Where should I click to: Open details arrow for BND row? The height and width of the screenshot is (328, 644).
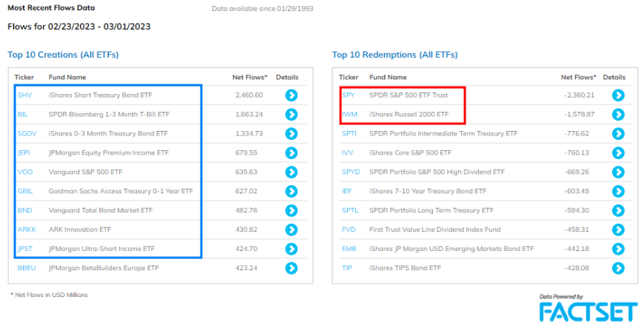291,210
